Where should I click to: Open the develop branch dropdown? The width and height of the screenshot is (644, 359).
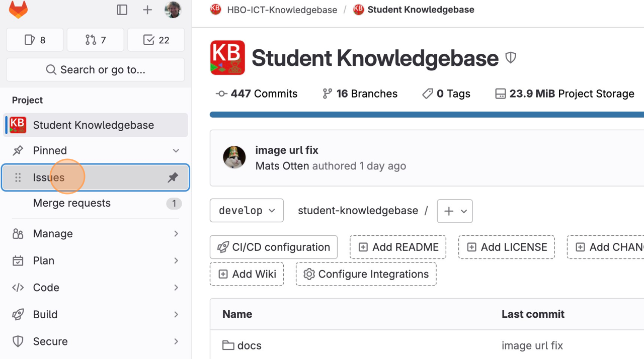(247, 211)
